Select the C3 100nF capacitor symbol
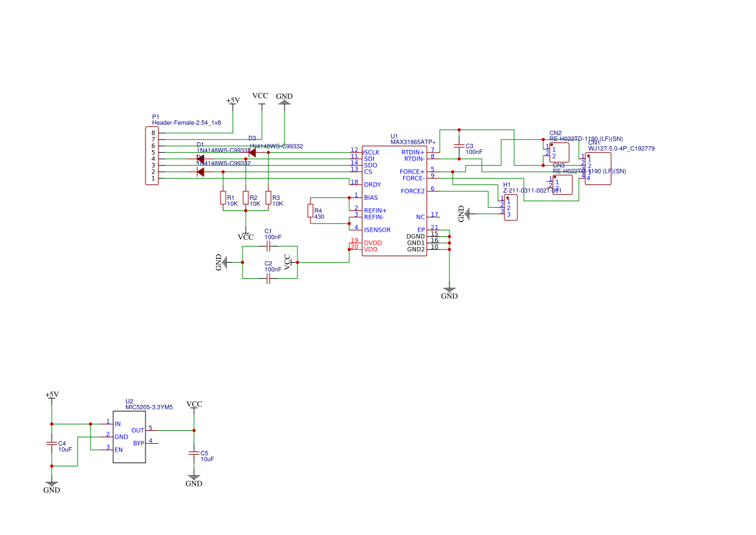The height and width of the screenshot is (535, 756). (459, 146)
